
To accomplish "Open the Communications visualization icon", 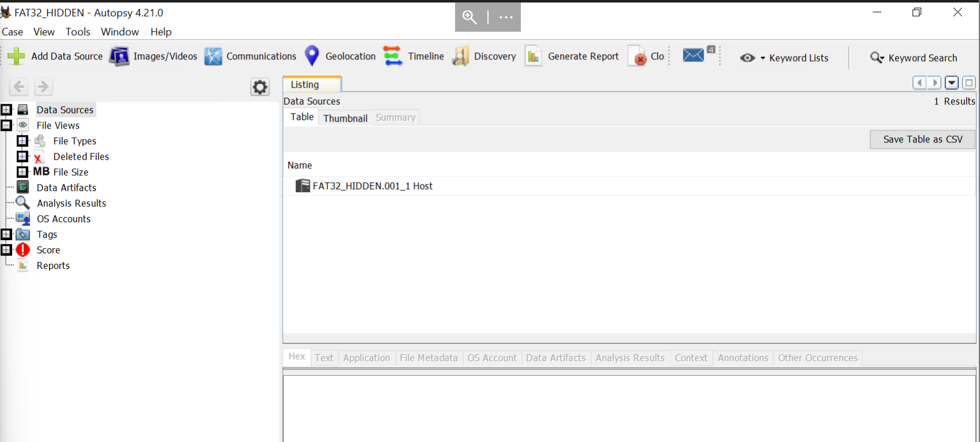I will click(213, 56).
